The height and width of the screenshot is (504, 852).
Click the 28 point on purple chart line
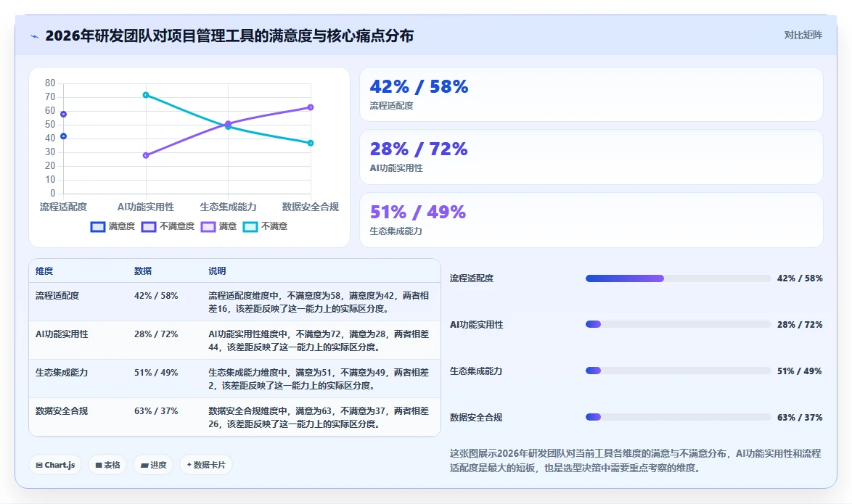click(146, 155)
